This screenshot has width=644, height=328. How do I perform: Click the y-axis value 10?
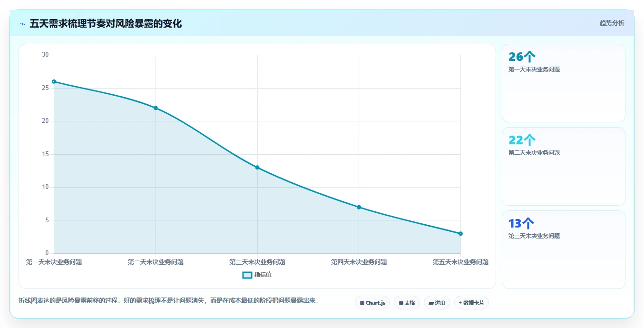point(45,187)
